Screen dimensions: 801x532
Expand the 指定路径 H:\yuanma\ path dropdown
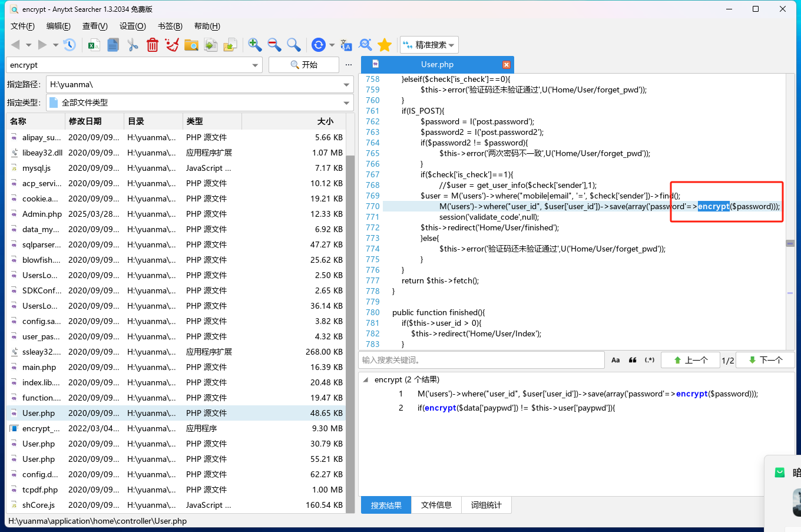coord(346,85)
